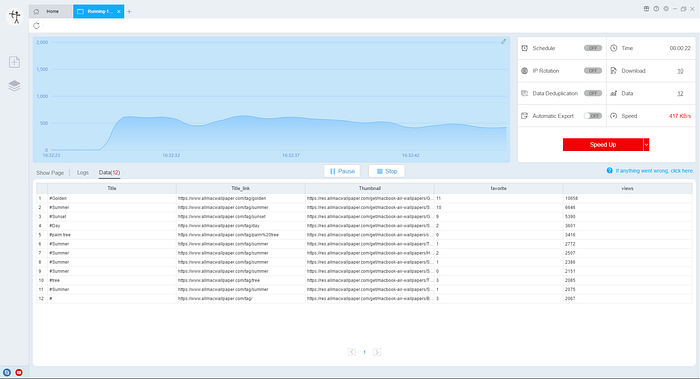Click the Time clock icon
This screenshot has height=379, width=700.
(x=614, y=48)
